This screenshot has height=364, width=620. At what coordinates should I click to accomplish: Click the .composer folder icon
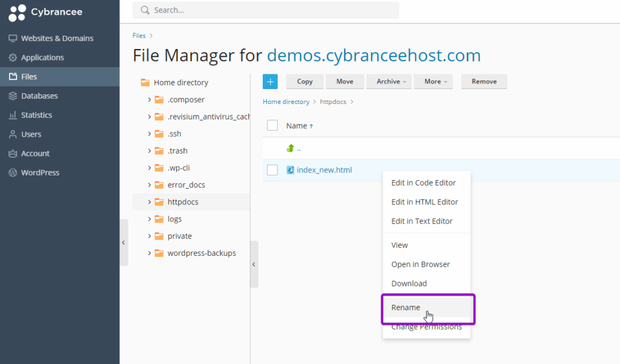[x=159, y=100]
